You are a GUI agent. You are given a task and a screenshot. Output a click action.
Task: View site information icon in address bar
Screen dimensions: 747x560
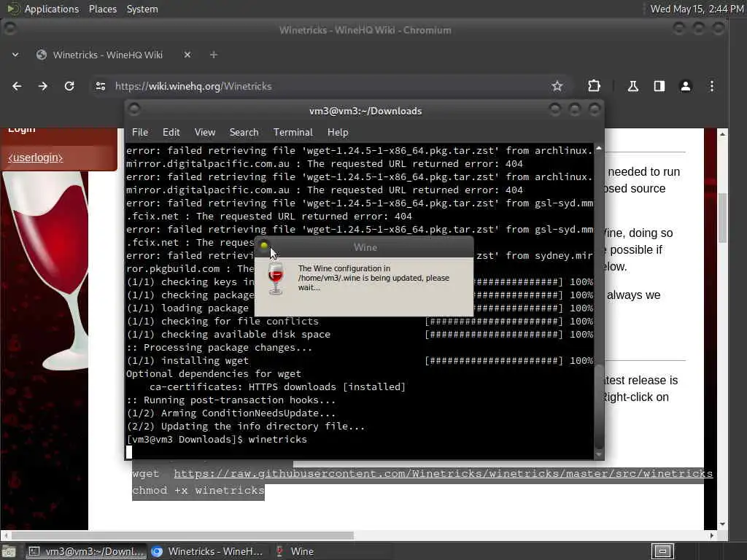pos(101,86)
